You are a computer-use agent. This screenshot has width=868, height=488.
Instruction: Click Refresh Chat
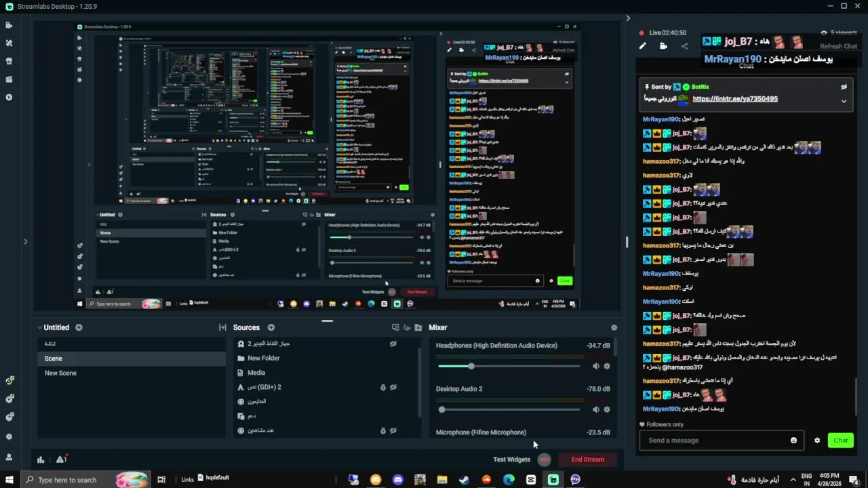pos(838,46)
